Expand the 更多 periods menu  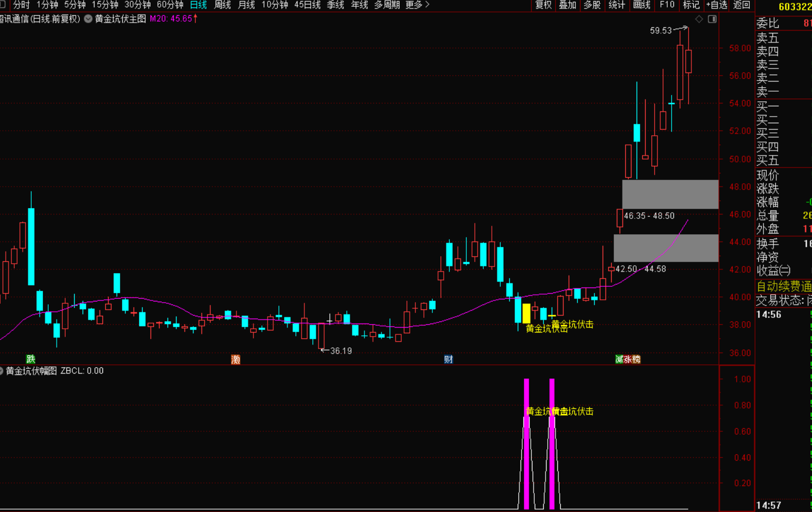417,5
